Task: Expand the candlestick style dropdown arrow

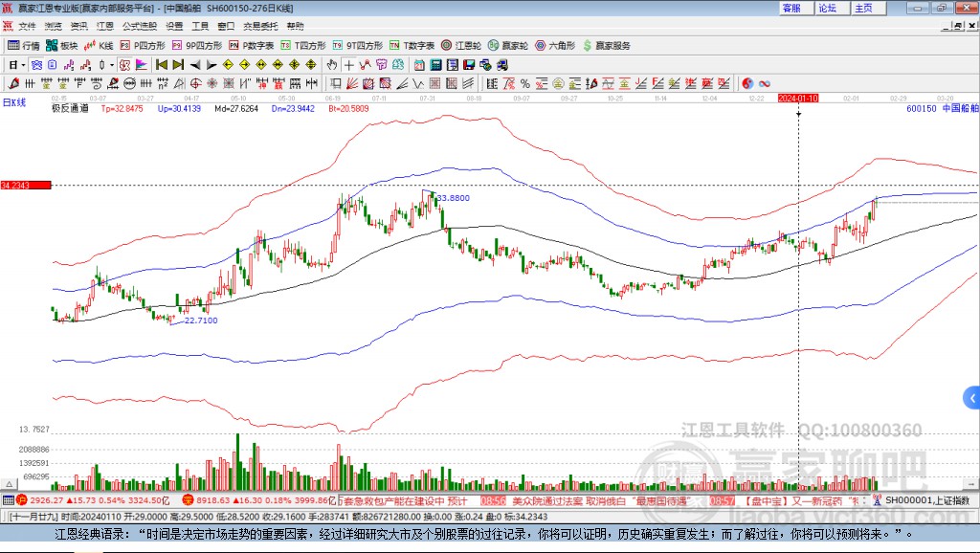Action: [x=112, y=65]
